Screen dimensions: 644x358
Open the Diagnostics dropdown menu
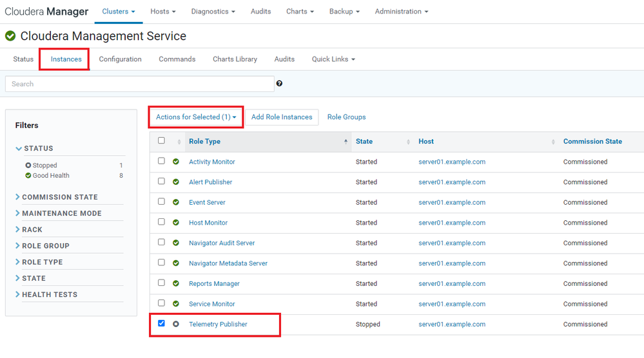point(213,12)
